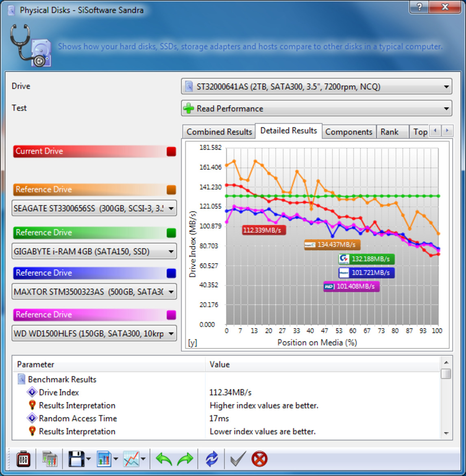Click the magenta Reference Drive color swatch

point(171,314)
